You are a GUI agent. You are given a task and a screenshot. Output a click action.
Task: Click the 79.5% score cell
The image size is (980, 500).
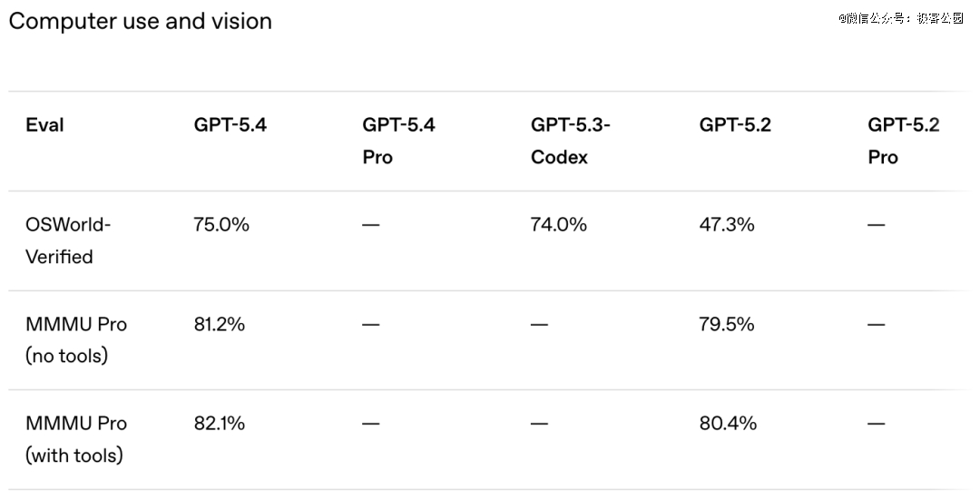click(x=726, y=324)
